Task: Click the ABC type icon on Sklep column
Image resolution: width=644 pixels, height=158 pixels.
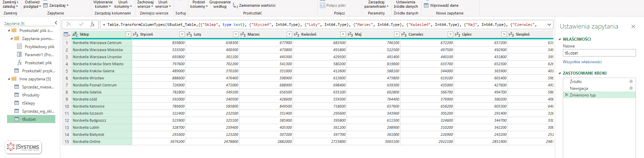Action: [75, 34]
